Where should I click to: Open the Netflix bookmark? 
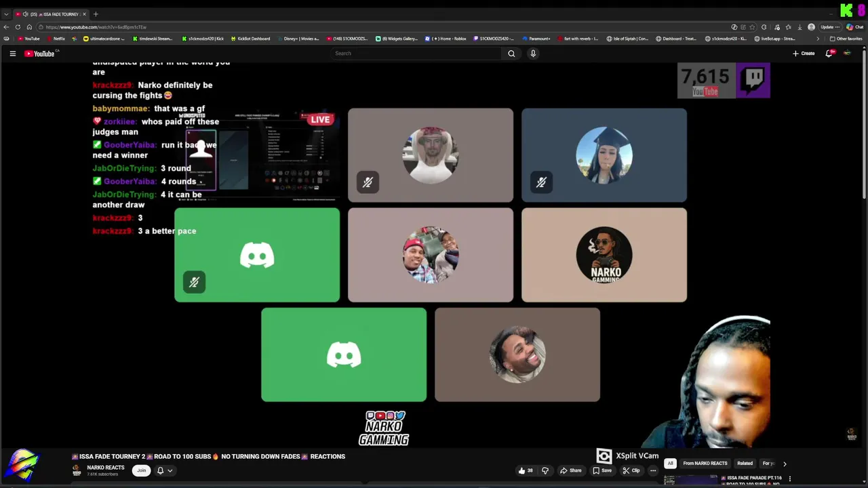pos(55,39)
